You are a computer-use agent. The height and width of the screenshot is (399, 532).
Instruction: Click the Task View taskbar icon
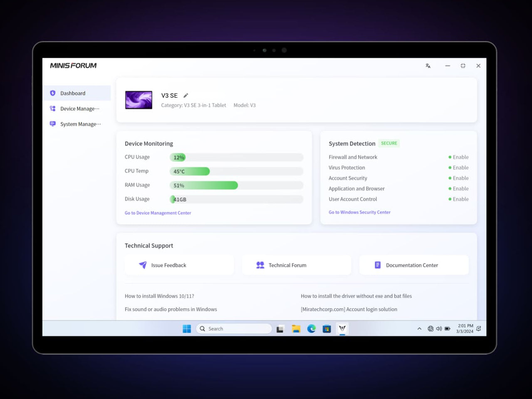[280, 329]
